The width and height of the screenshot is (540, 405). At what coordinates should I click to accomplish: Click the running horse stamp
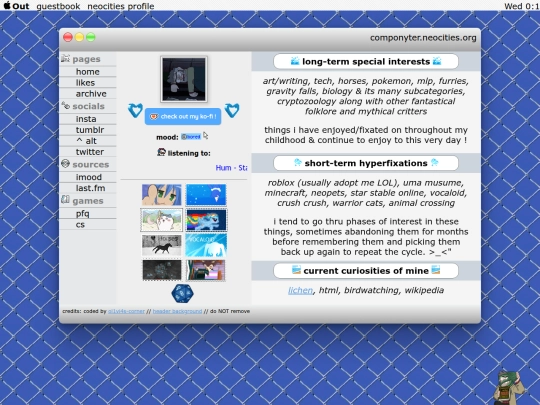162,245
